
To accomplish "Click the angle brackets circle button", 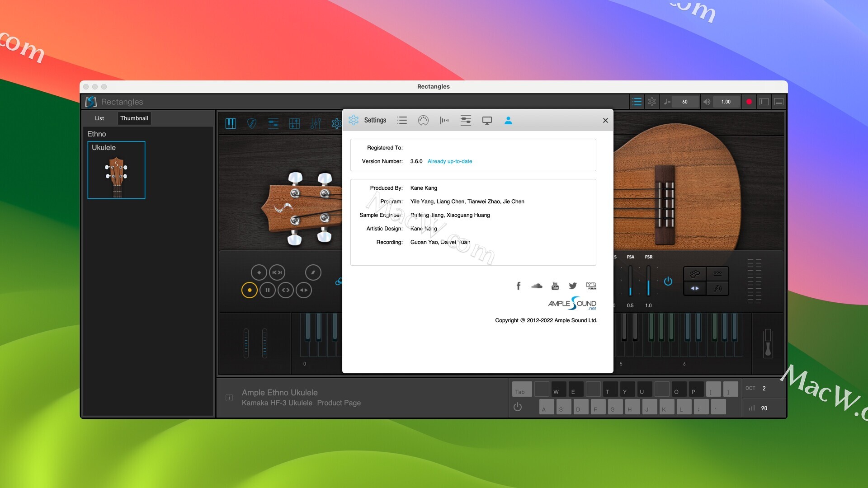I will coord(286,290).
